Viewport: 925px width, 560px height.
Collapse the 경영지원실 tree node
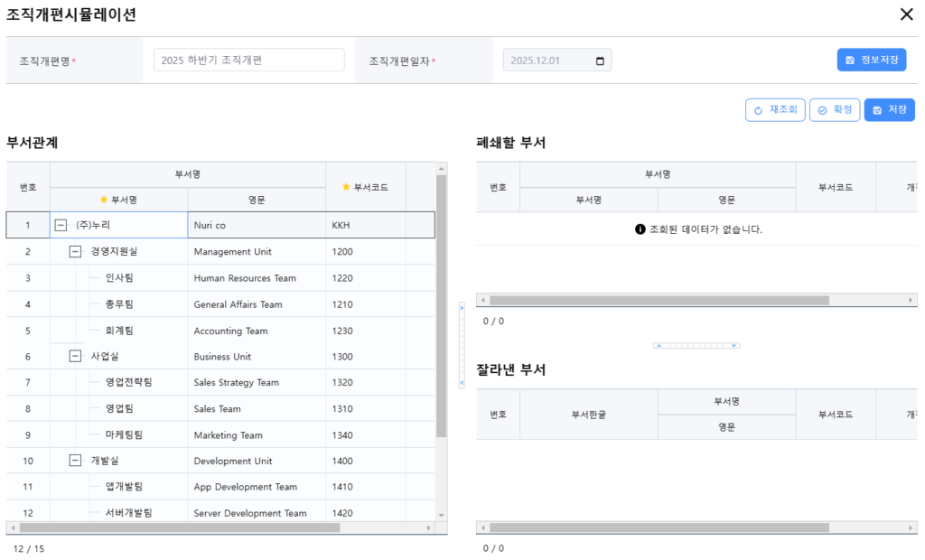click(75, 251)
